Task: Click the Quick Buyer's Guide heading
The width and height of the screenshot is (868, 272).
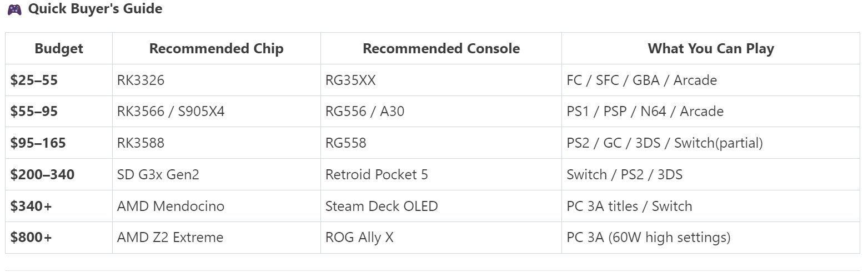Action: 95,9
